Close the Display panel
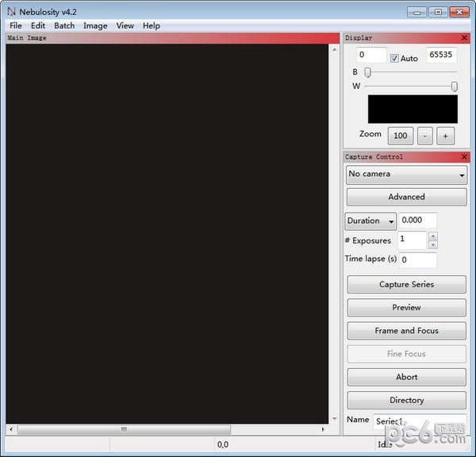This screenshot has width=476, height=457. [x=464, y=37]
